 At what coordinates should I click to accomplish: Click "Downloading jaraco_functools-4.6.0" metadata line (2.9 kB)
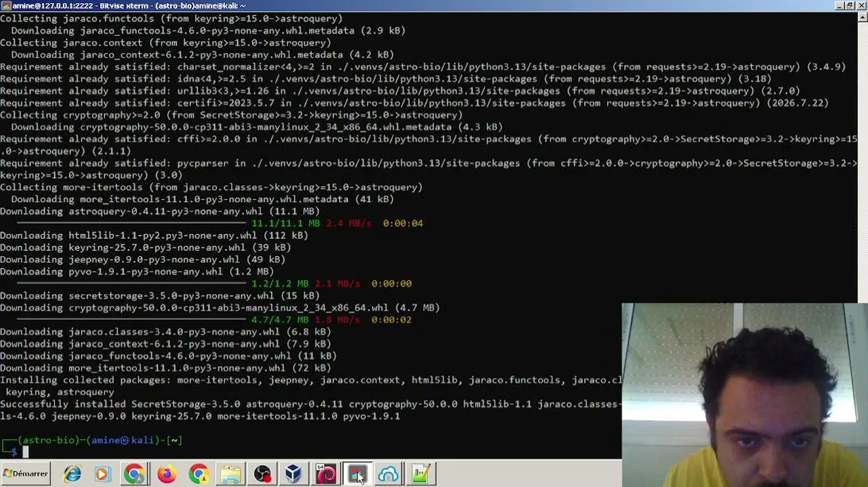(208, 30)
